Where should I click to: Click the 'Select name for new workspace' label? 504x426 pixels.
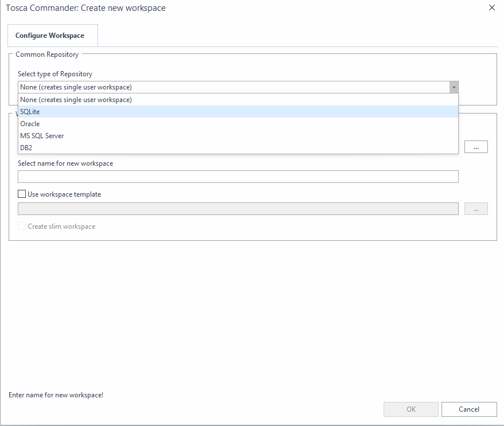(x=65, y=163)
